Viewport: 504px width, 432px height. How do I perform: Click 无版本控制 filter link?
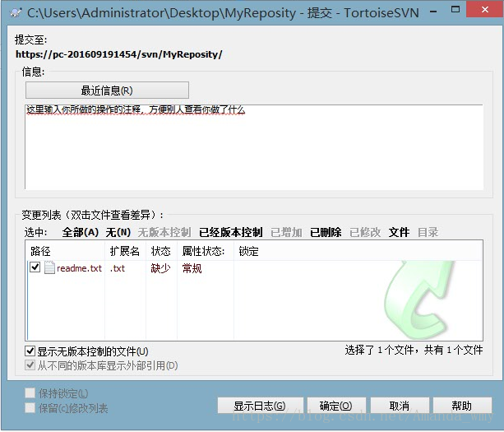point(164,232)
